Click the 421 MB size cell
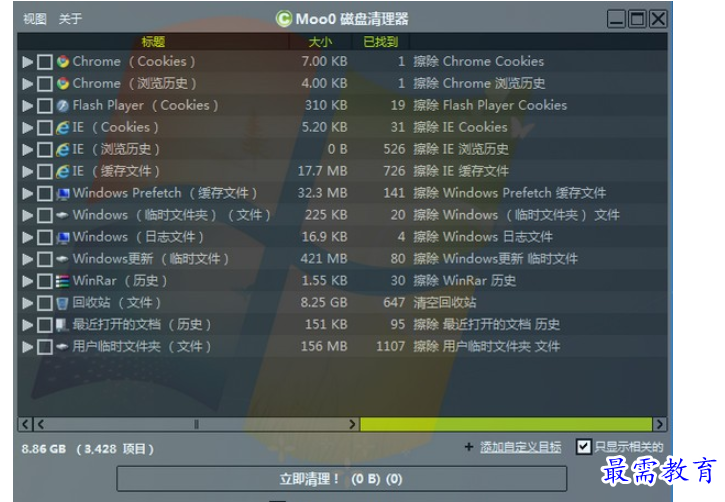 pyautogui.click(x=324, y=259)
